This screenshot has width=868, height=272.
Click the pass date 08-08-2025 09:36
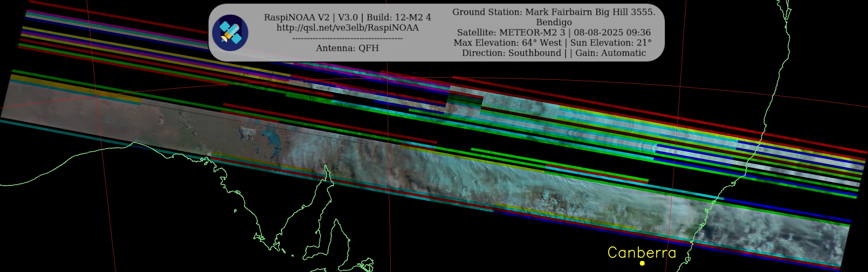tap(612, 33)
